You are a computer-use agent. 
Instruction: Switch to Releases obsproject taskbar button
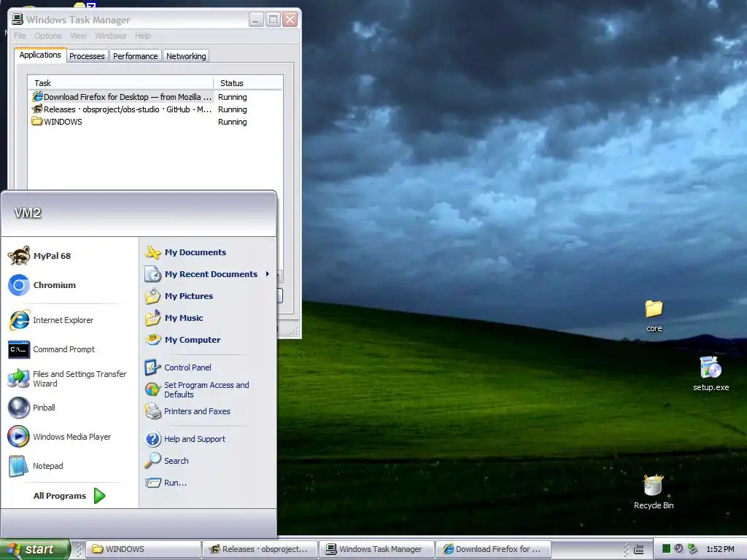(x=260, y=549)
